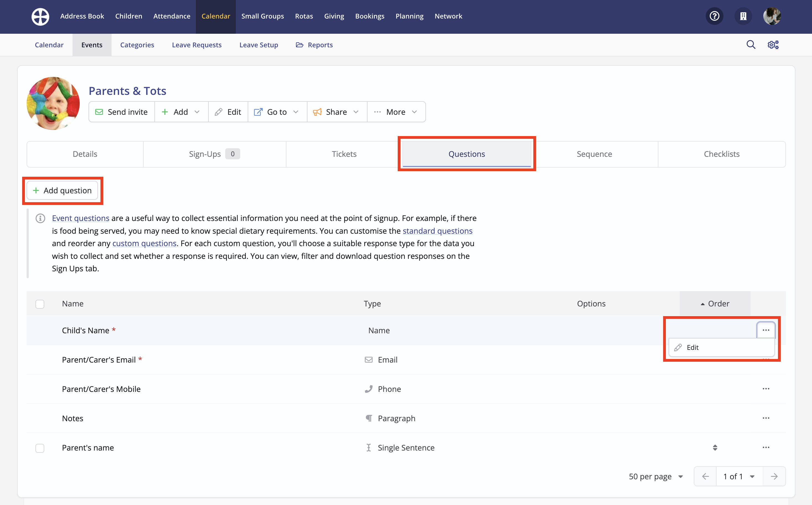Screen dimensions: 812x505
Task: Open the standard questions link
Action: click(437, 231)
